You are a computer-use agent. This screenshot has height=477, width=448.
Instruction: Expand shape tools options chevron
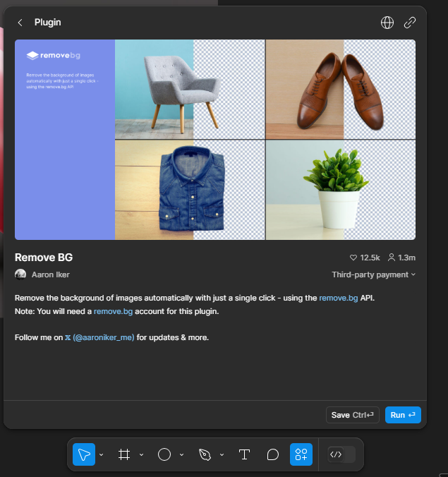[181, 455]
